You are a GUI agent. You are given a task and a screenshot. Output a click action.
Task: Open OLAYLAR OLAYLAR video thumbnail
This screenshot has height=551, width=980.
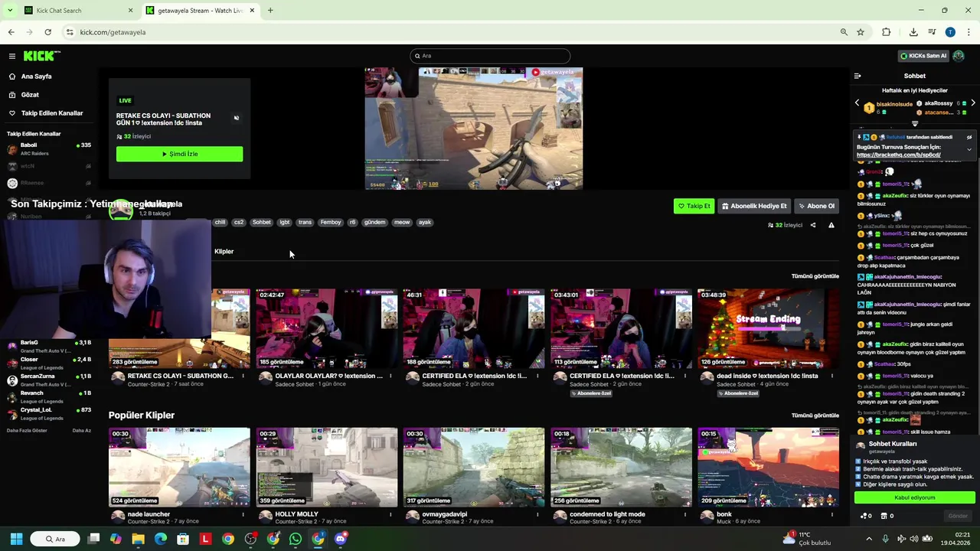(x=327, y=328)
